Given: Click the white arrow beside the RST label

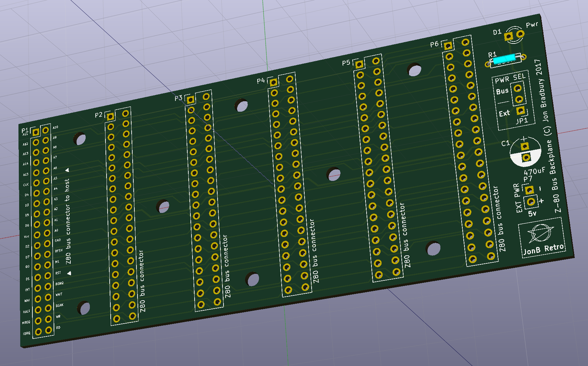Looking at the screenshot, I should 69,273.
